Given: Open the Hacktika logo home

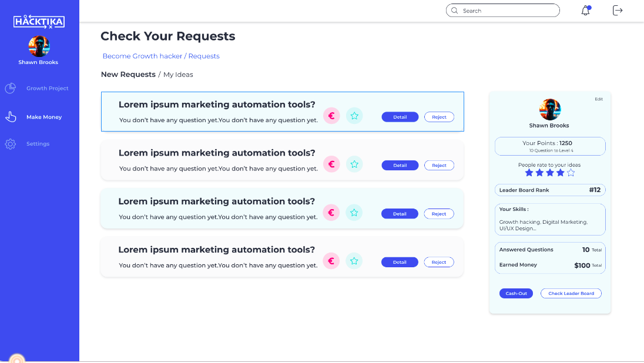Looking at the screenshot, I should tap(39, 22).
